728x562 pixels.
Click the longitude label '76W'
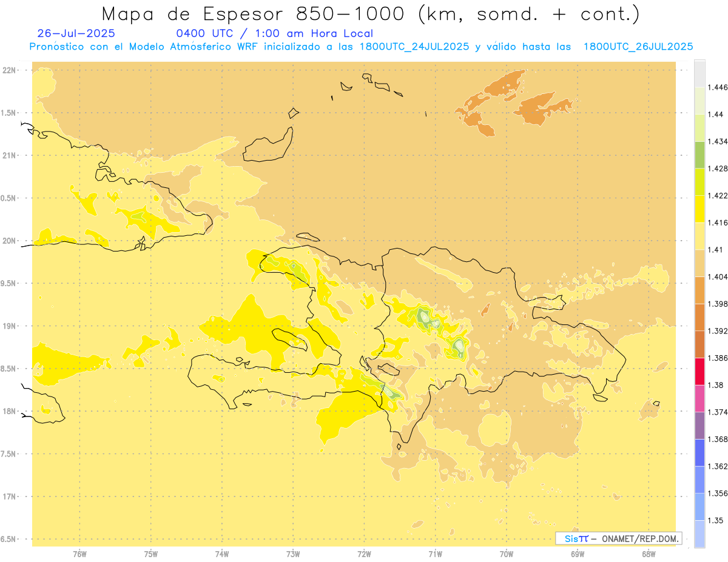80,554
